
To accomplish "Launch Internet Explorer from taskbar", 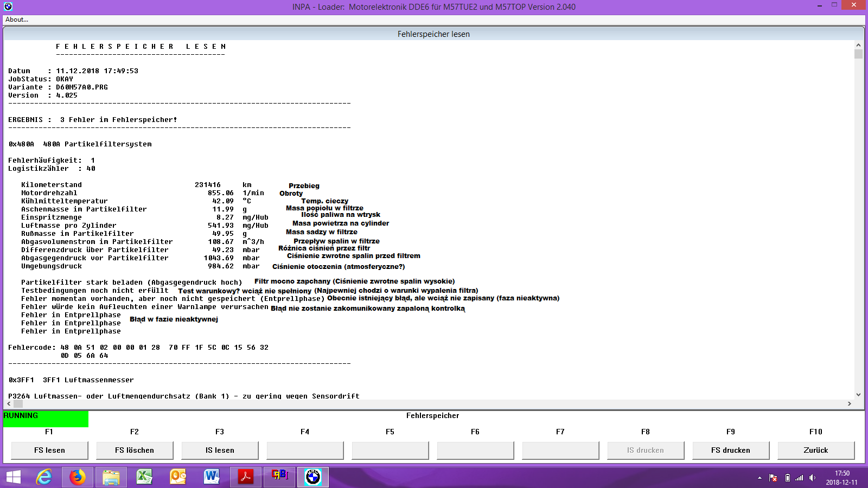I will 44,477.
